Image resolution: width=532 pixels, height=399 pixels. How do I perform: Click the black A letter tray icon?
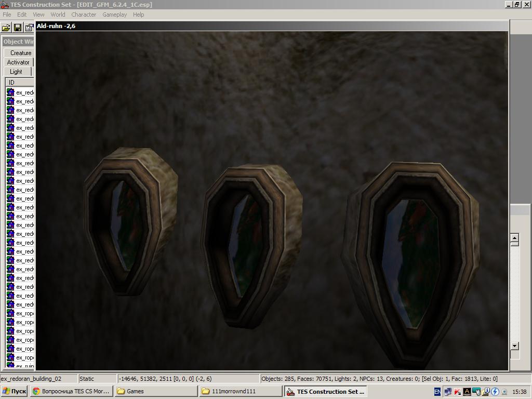(467, 392)
